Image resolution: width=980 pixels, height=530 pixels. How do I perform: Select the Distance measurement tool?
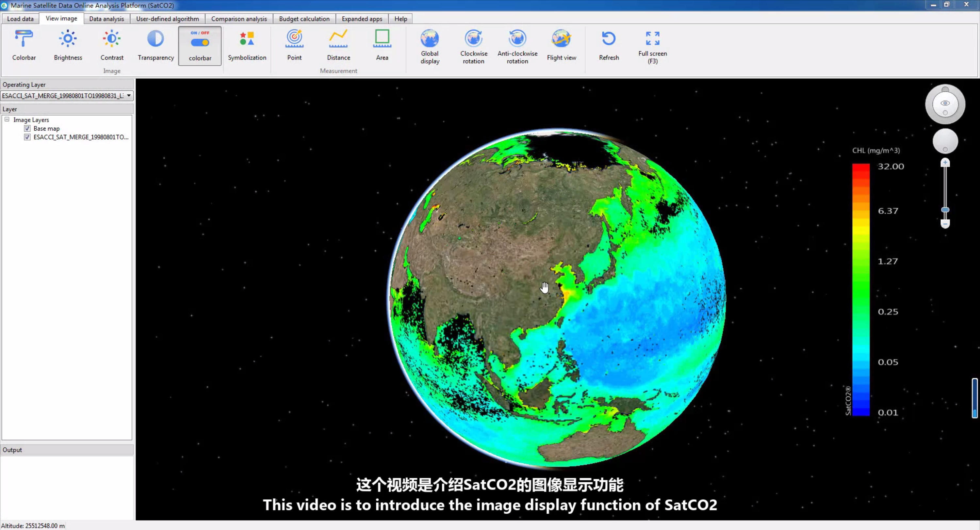tap(338, 45)
